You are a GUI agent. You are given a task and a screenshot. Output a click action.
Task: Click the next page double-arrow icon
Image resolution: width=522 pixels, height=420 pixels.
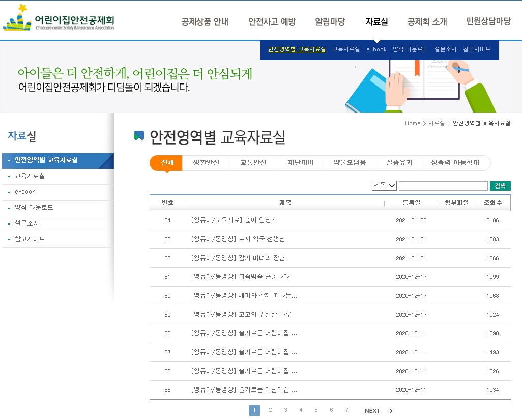coord(390,411)
